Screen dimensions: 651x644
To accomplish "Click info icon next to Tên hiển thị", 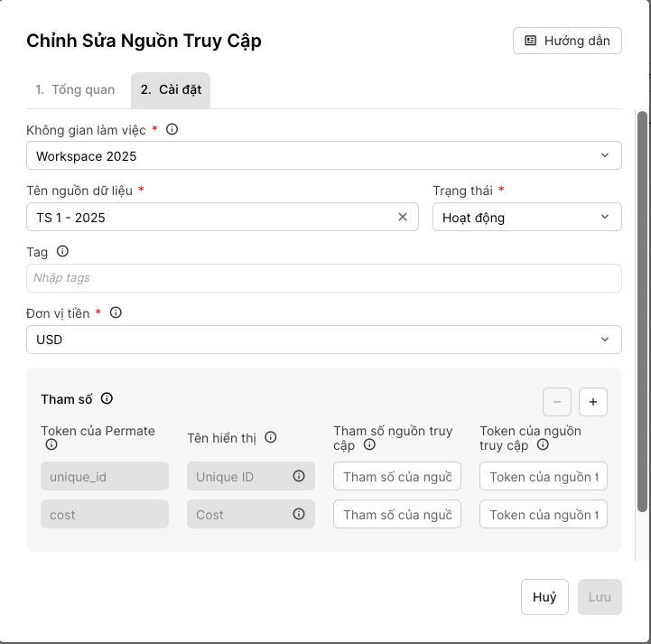I will tap(271, 437).
